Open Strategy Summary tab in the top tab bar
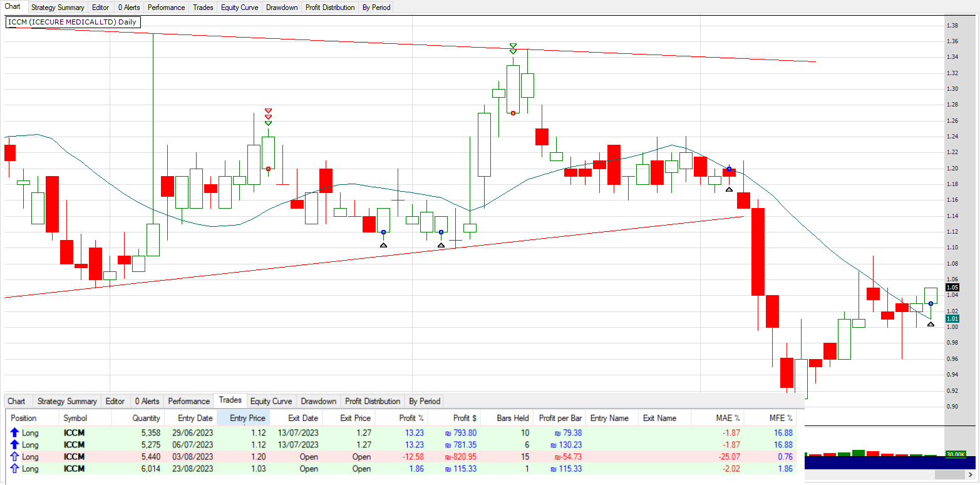Image resolution: width=980 pixels, height=485 pixels. pos(58,8)
